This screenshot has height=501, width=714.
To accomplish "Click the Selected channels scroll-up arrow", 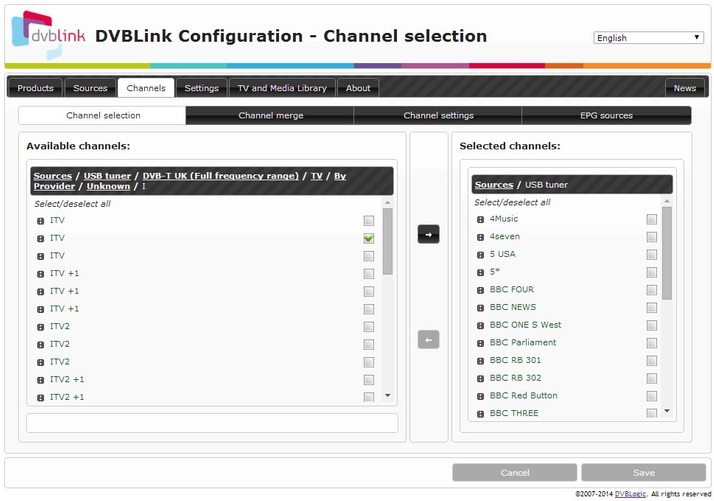I will coord(667,201).
